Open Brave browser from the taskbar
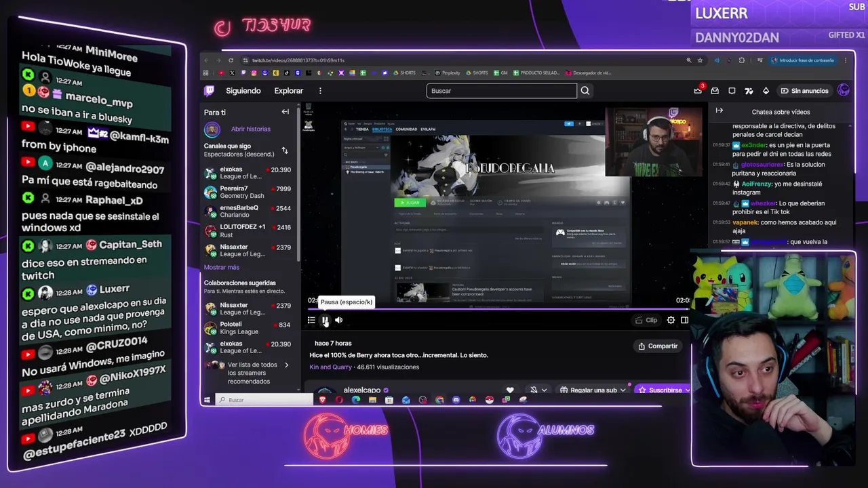The image size is (868, 488). [x=322, y=400]
